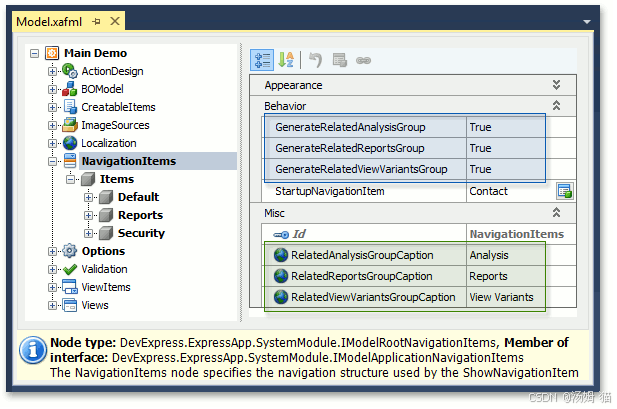This screenshot has width=617, height=409.
Task: Click the Localization globe icon
Action: tap(70, 143)
